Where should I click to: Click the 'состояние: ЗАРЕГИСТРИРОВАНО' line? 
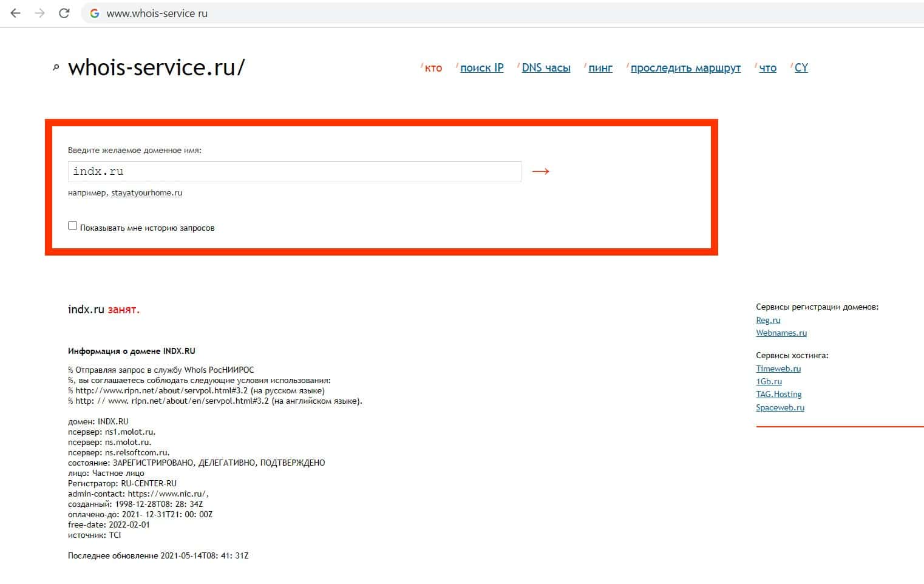pos(197,463)
